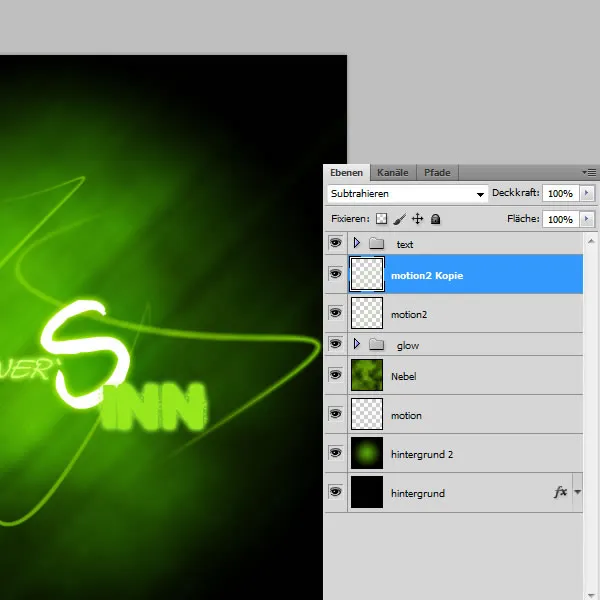Click the glow group folder icon

(376, 345)
